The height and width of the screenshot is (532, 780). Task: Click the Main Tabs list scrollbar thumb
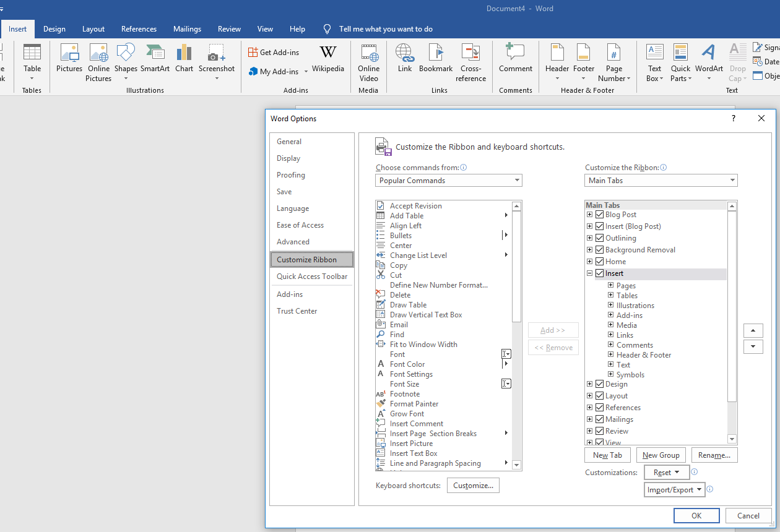(x=732, y=306)
